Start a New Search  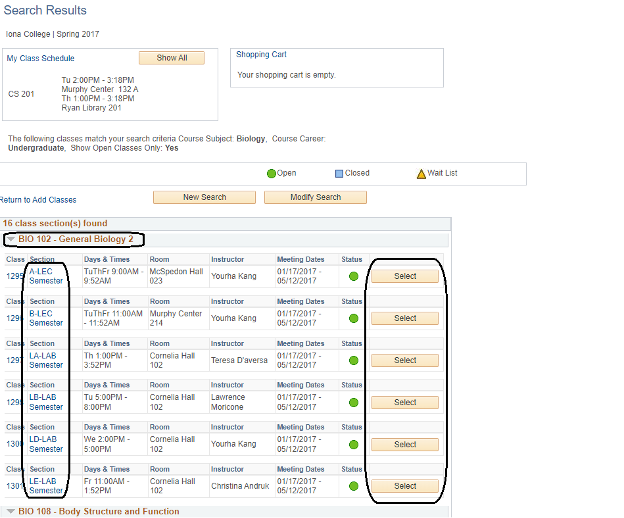[204, 197]
